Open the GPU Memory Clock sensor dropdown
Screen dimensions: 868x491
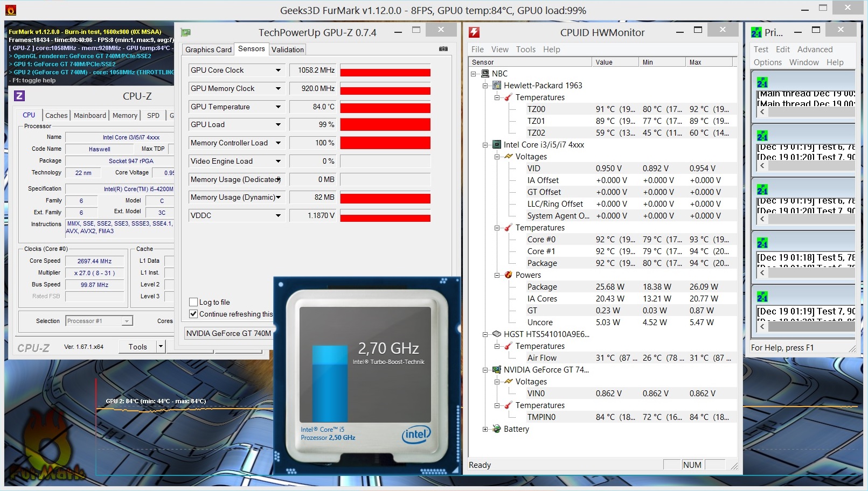coord(278,88)
